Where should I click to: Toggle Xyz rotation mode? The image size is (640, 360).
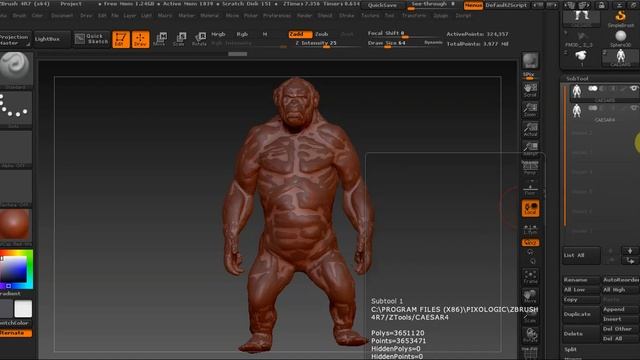click(530, 243)
